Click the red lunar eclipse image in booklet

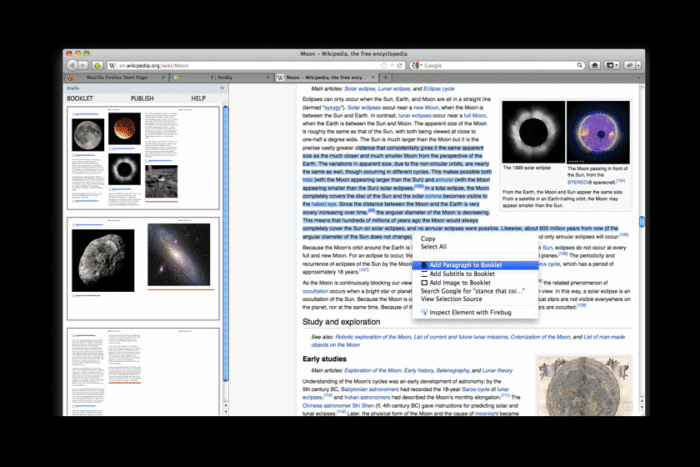[125, 129]
